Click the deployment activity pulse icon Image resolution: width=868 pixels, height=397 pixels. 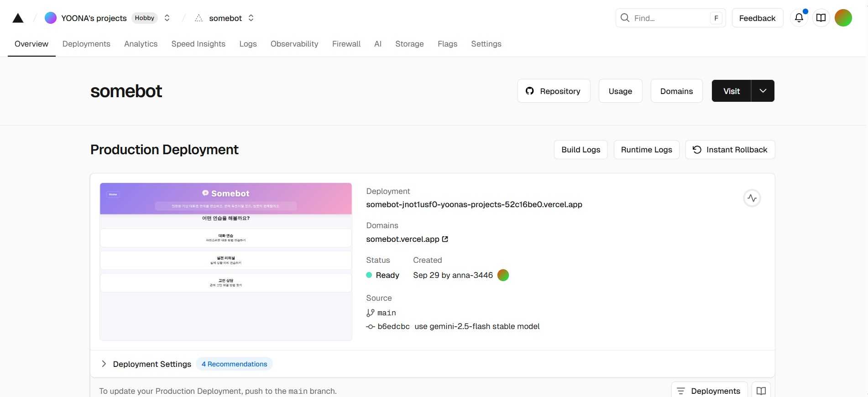coord(752,198)
